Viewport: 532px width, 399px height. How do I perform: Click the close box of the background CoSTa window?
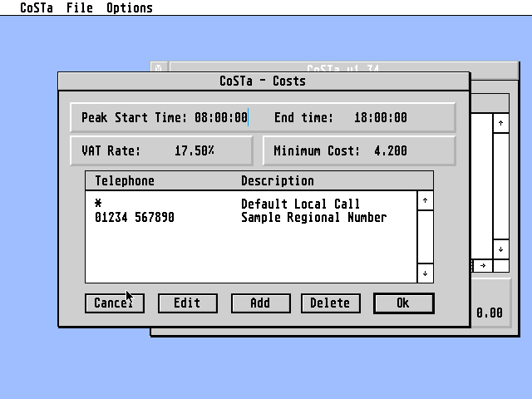tap(159, 67)
